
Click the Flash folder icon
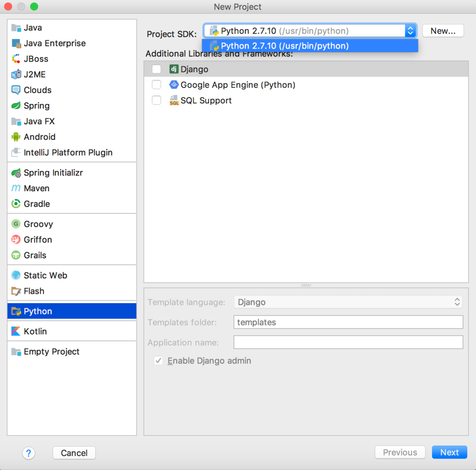pyautogui.click(x=16, y=291)
